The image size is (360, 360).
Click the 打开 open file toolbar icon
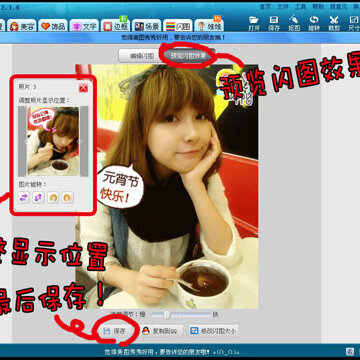(x=254, y=23)
